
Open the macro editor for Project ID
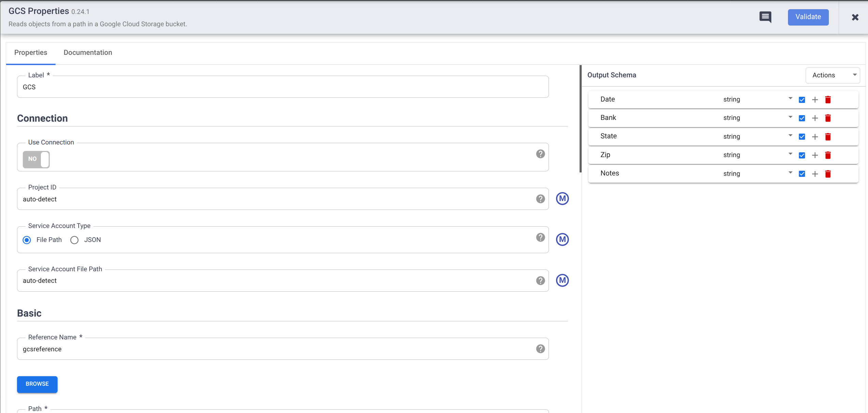(x=562, y=199)
